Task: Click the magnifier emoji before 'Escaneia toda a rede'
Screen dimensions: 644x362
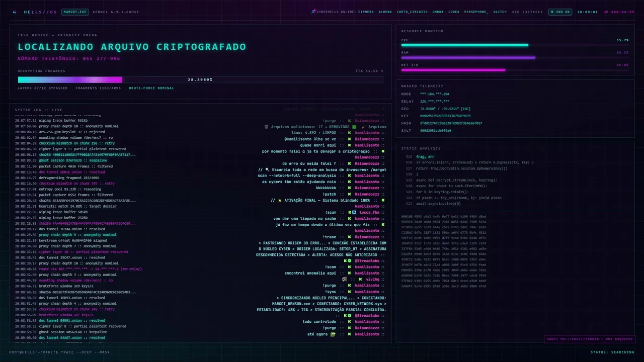Action: click(x=267, y=169)
